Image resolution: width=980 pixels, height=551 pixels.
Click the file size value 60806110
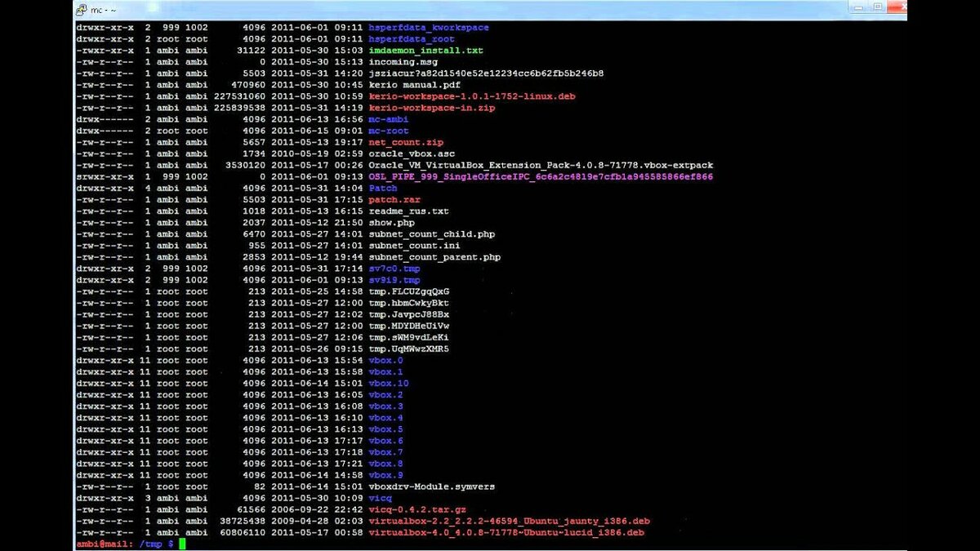click(243, 532)
